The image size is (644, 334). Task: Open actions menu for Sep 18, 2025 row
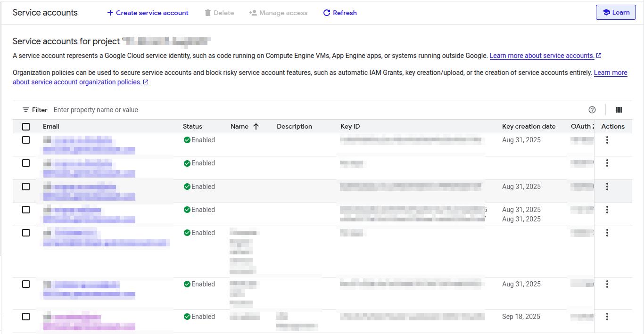(x=607, y=317)
